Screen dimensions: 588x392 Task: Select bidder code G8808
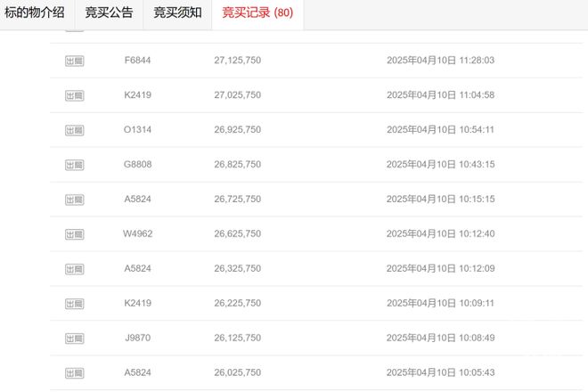click(x=137, y=164)
